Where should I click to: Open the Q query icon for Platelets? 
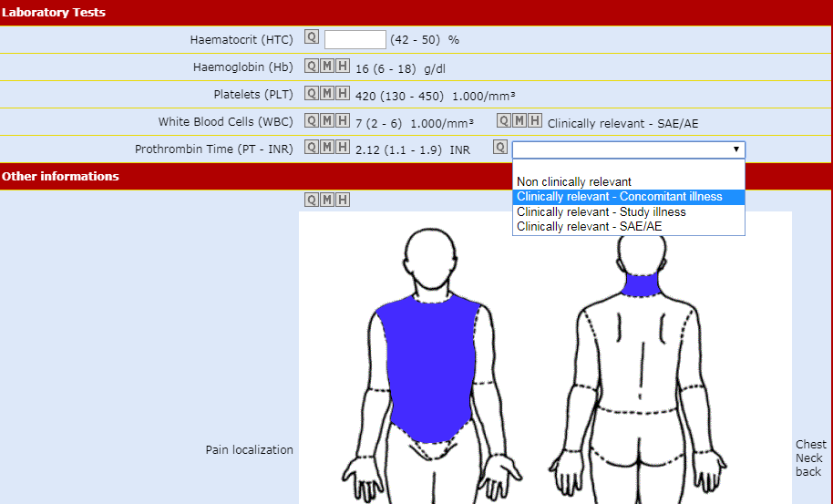point(312,94)
